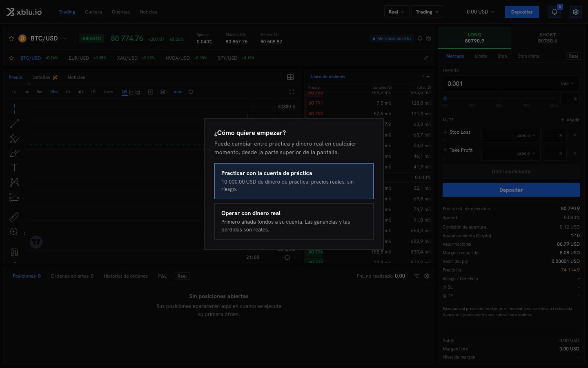Viewport: 588px width, 368px height.
Task: Go to the Cartera menu
Action: (94, 12)
